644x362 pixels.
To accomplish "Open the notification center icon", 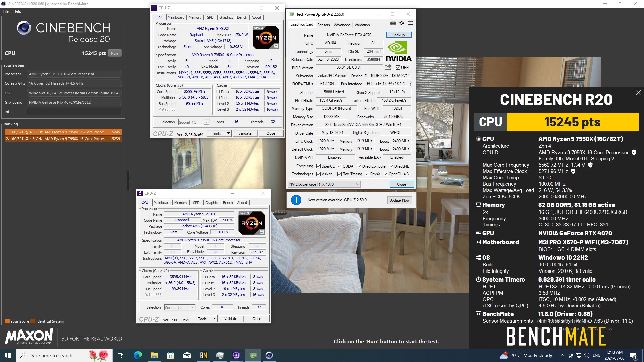I will click(x=633, y=355).
